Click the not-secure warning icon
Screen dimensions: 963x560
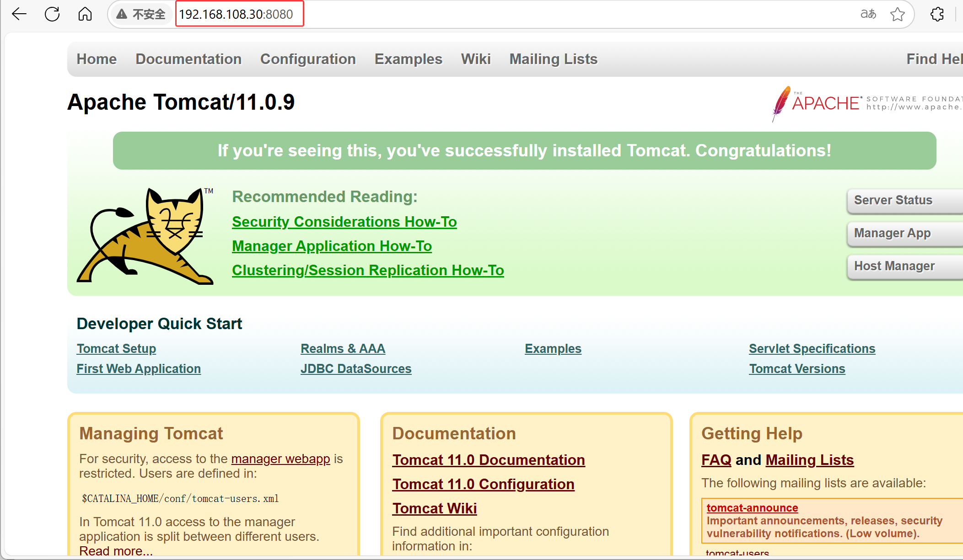point(122,14)
